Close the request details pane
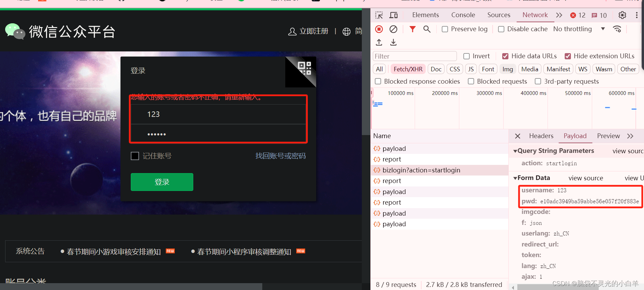Image resolution: width=644 pixels, height=290 pixels. pos(518,136)
